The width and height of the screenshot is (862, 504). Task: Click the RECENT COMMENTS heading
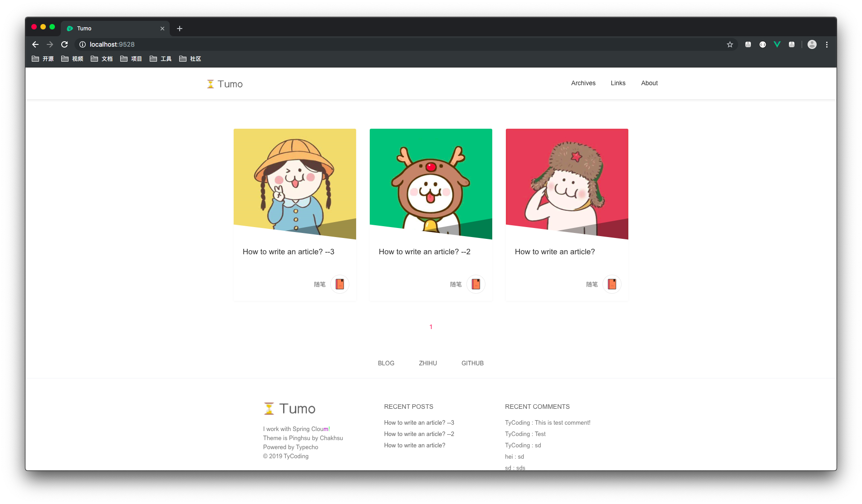(x=537, y=407)
